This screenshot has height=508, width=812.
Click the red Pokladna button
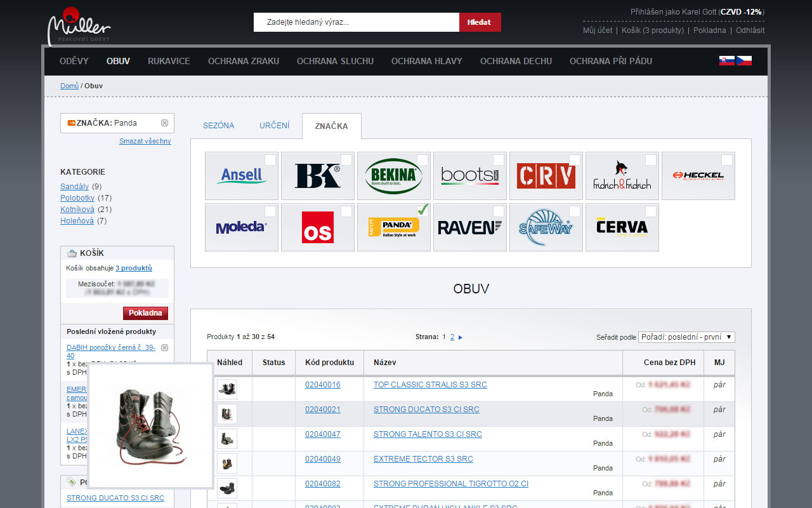146,313
